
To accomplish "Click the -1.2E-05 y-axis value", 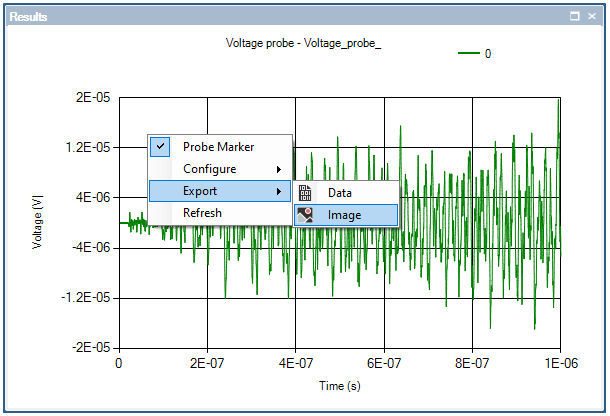I will point(86,298).
